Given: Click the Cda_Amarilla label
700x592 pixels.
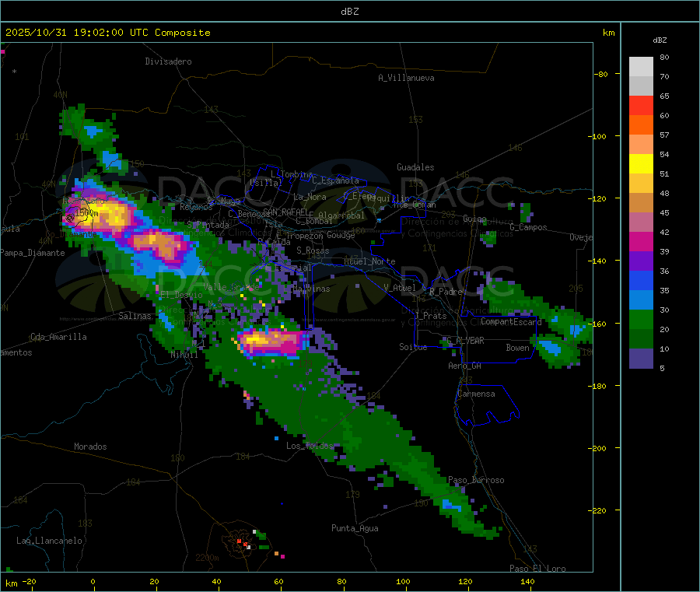Looking at the screenshot, I should (58, 337).
